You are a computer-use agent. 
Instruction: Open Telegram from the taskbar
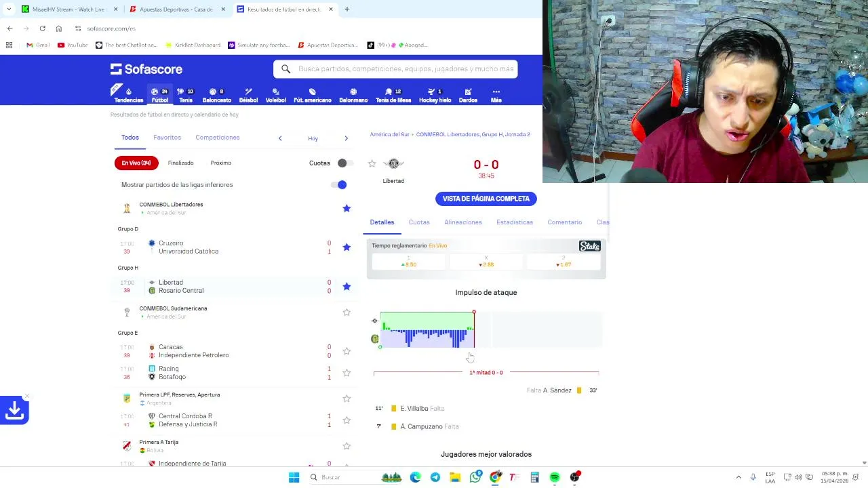(x=435, y=477)
